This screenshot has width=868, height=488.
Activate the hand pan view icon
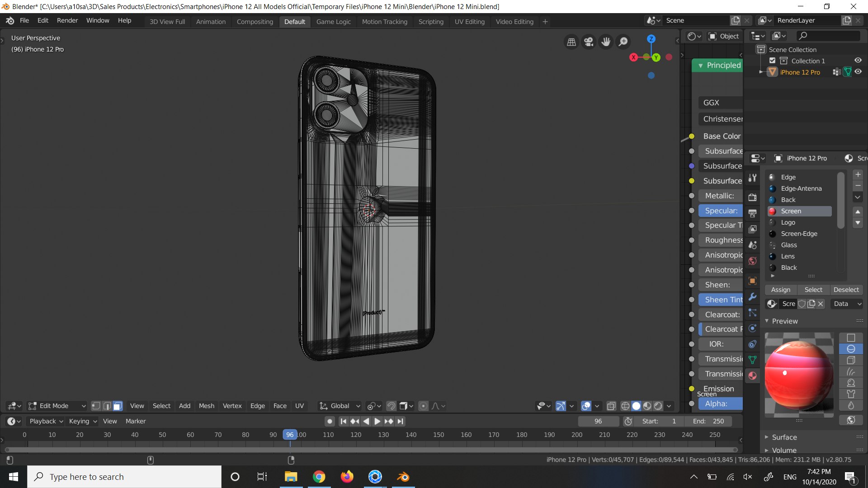(x=606, y=42)
